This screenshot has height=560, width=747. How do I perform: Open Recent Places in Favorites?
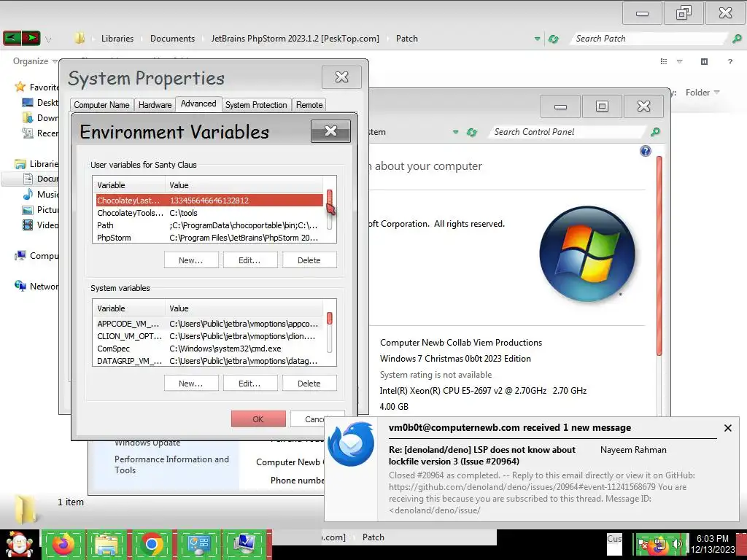pos(41,133)
